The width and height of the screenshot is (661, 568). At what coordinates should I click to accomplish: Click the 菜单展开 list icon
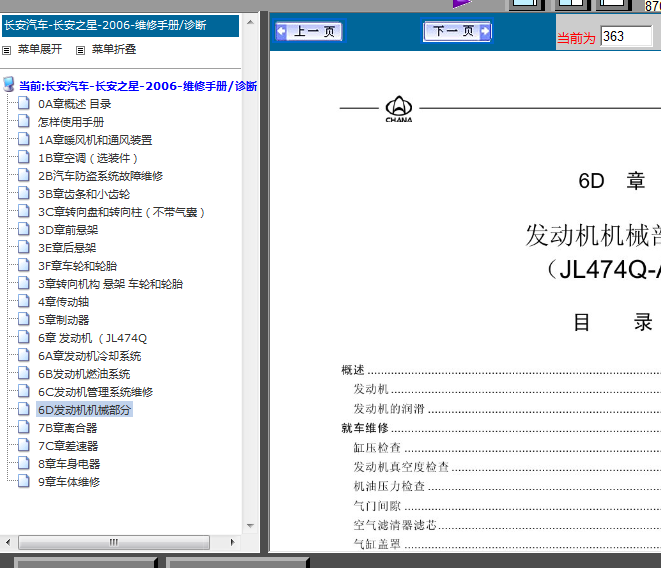(7, 51)
